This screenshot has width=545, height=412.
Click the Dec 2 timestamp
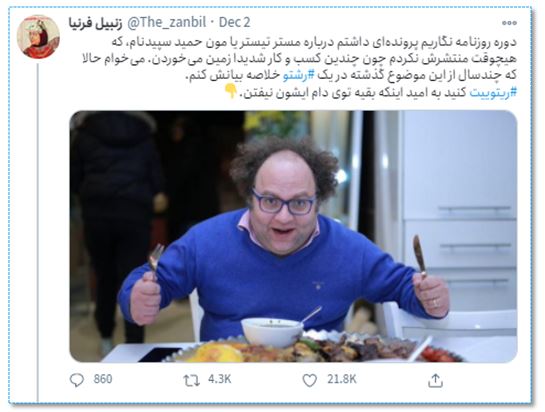pyautogui.click(x=234, y=23)
